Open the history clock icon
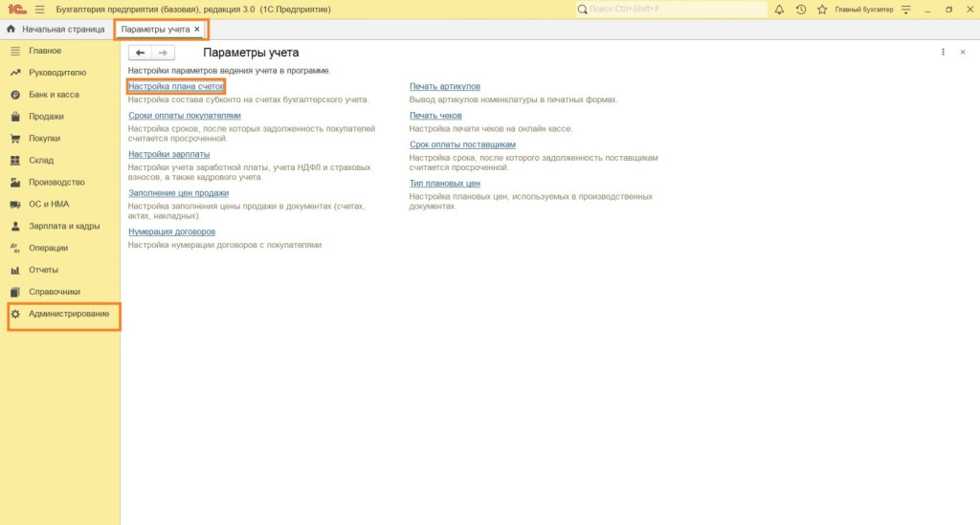Image resolution: width=980 pixels, height=525 pixels. click(801, 10)
